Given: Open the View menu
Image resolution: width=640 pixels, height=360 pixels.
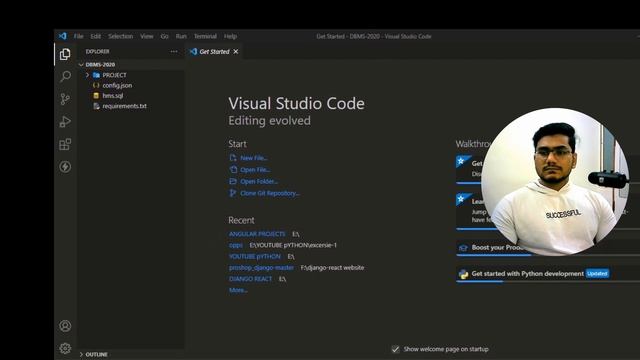Looking at the screenshot, I should [x=147, y=36].
